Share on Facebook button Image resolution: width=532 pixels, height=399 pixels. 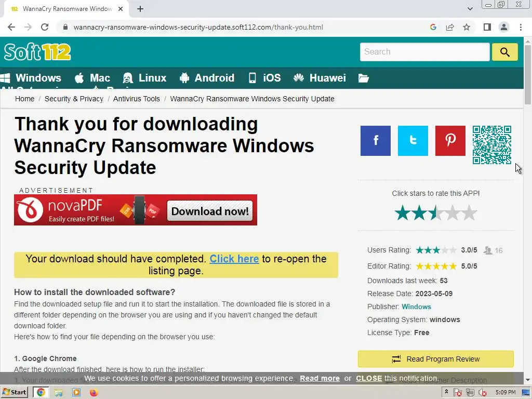376,141
